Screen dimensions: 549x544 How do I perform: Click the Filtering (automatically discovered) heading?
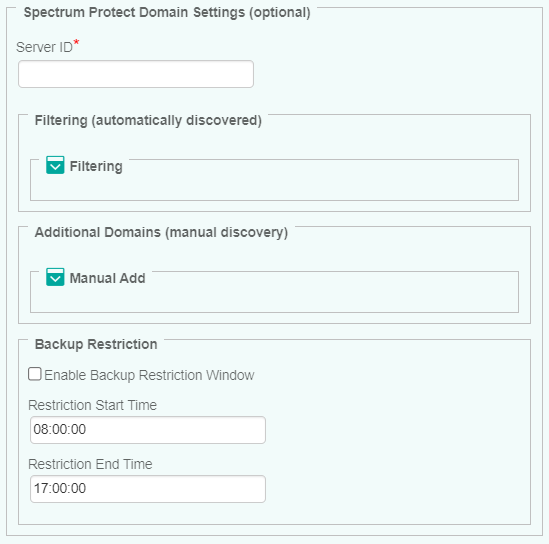coord(148,120)
